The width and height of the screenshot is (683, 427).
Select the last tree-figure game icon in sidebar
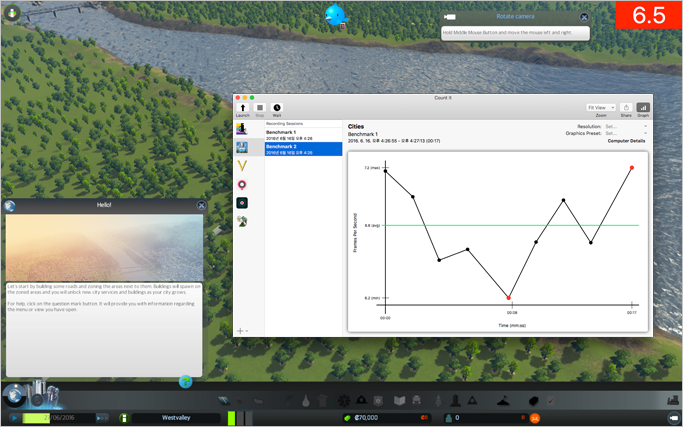[242, 221]
